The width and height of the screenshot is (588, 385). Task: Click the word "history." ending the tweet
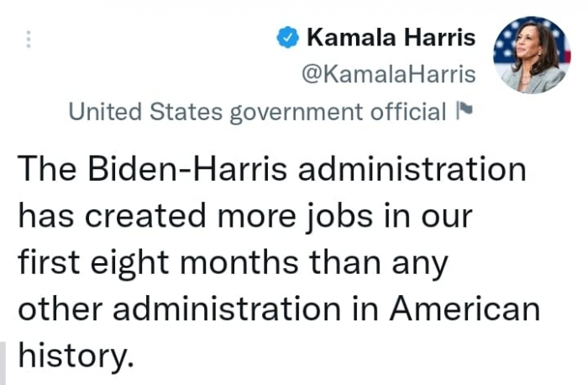tap(76, 357)
